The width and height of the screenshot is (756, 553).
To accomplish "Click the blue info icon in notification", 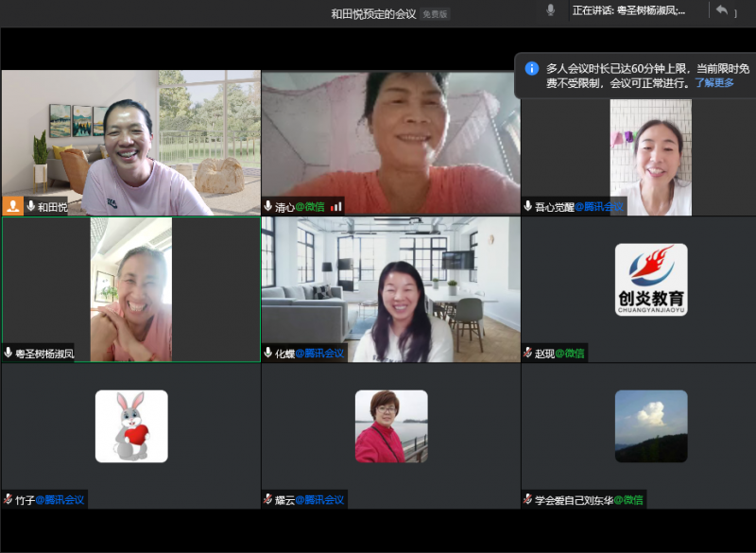I will 532,68.
